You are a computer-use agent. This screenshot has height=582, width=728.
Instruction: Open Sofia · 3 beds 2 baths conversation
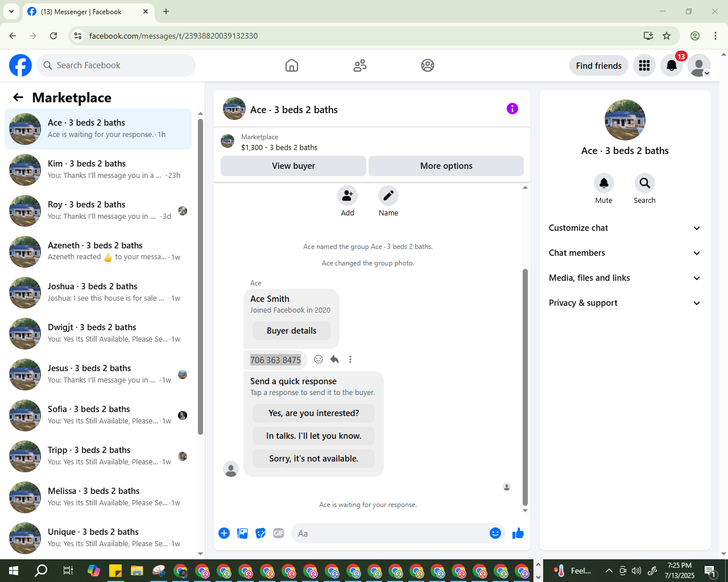pos(98,415)
